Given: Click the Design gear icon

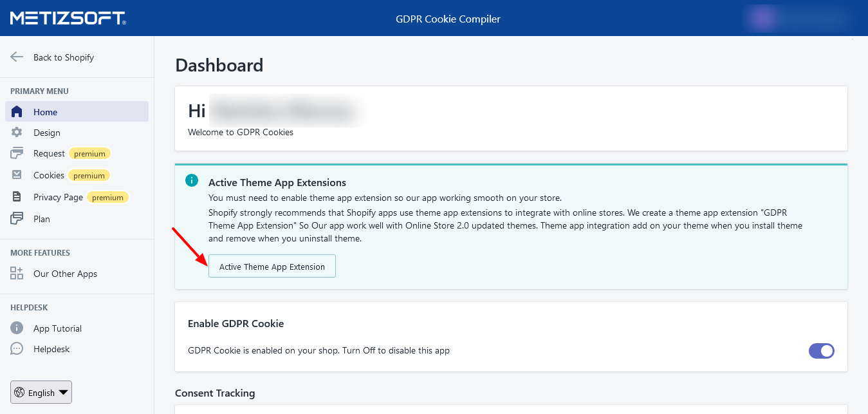Looking at the screenshot, I should 17,133.
